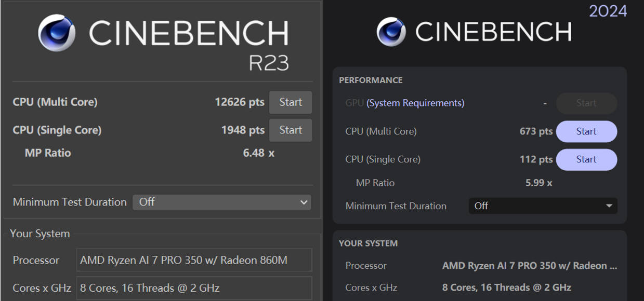
Task: Open R23 Minimum Test Duration dropdown
Action: [221, 202]
